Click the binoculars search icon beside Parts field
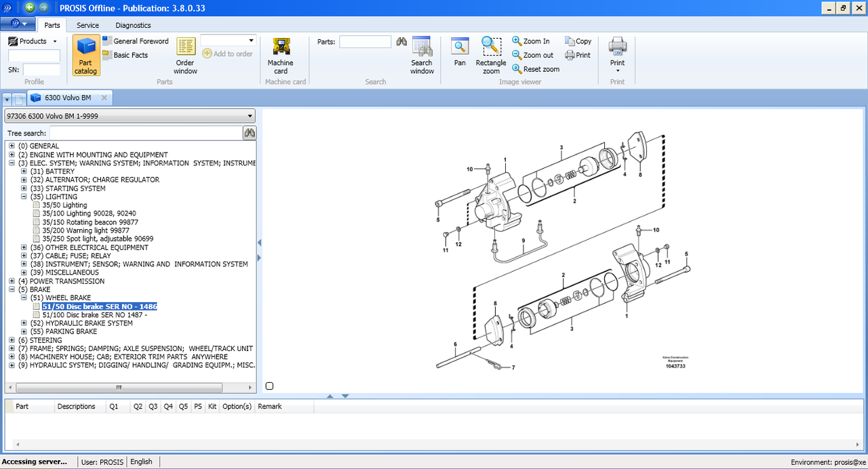The image size is (868, 469). 401,42
